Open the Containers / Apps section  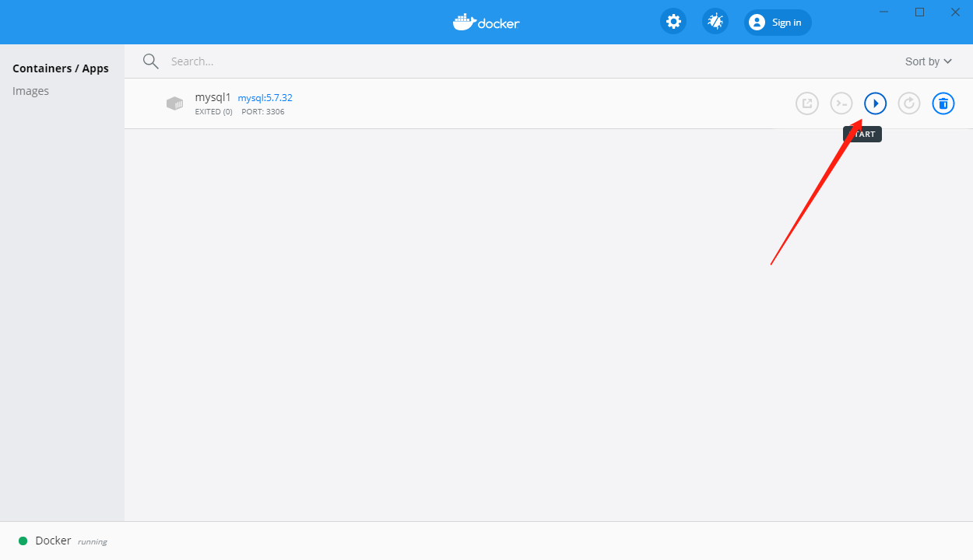click(61, 68)
